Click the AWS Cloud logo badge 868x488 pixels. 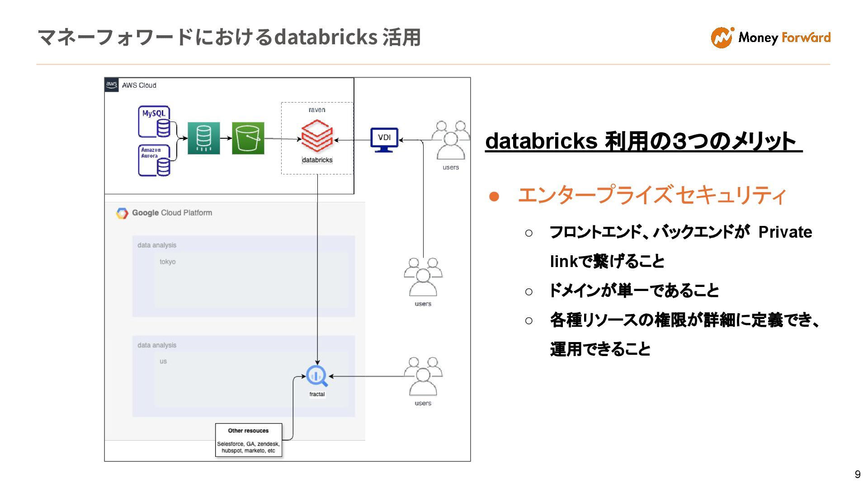[x=112, y=85]
